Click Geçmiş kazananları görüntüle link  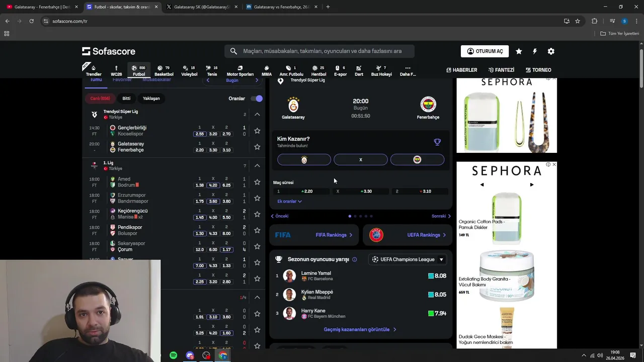(x=360, y=330)
